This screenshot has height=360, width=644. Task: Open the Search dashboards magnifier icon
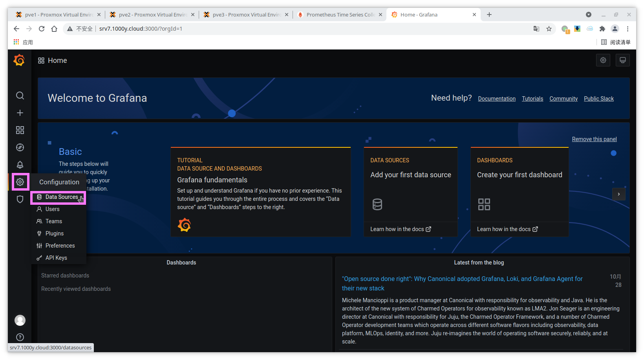click(20, 96)
